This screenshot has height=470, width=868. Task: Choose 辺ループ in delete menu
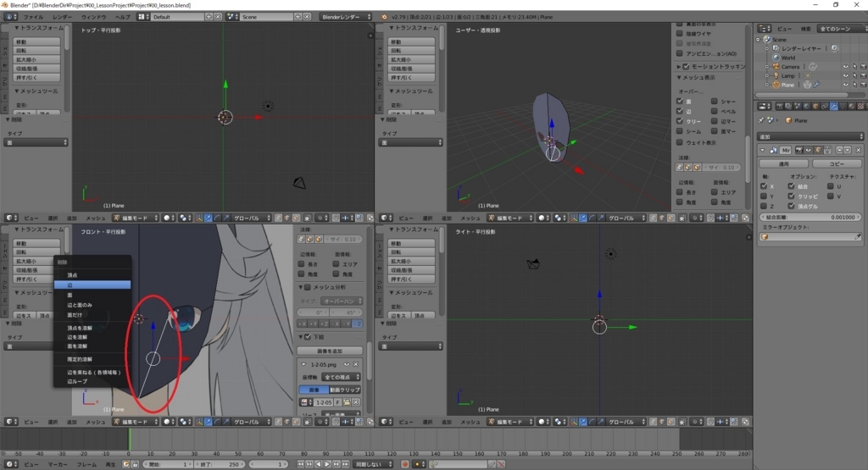pyautogui.click(x=92, y=382)
